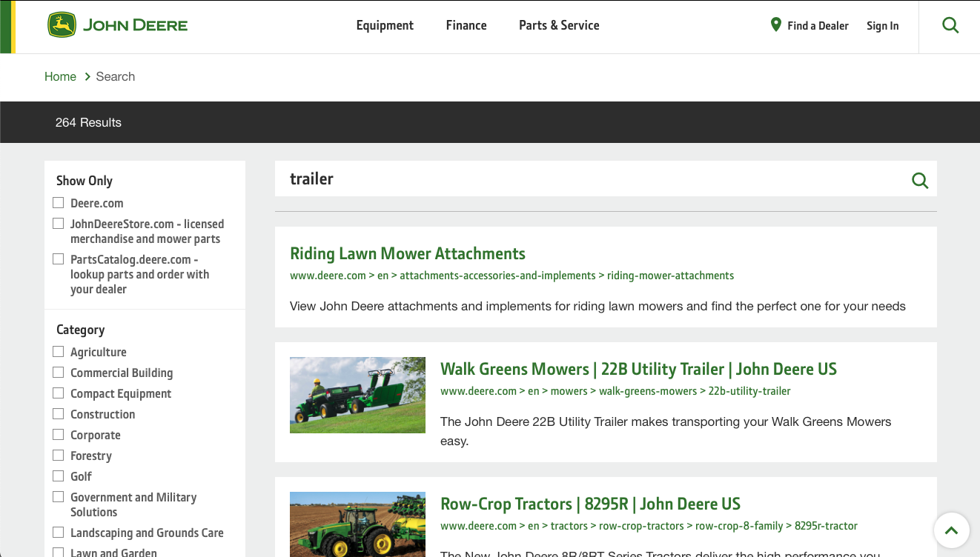Click the 22B Utility Trailer description text
Screen dimensions: 980x557
pos(666,431)
